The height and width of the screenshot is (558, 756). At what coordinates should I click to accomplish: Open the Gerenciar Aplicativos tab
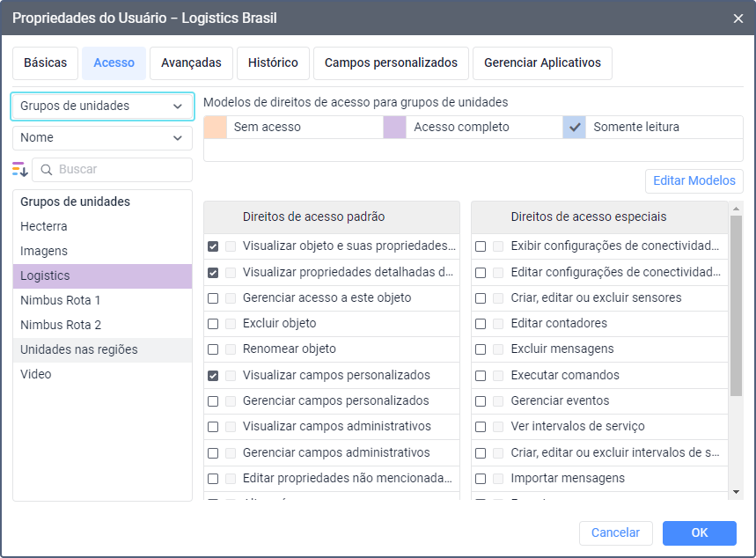[x=542, y=63]
